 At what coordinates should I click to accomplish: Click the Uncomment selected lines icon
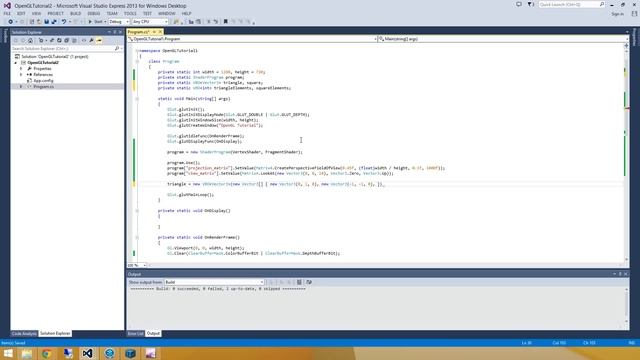point(216,22)
